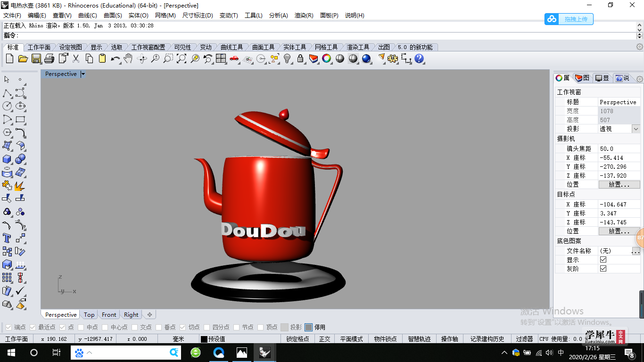Image resolution: width=644 pixels, height=362 pixels.
Task: Open the four-viewport layout icon
Action: pos(221,58)
